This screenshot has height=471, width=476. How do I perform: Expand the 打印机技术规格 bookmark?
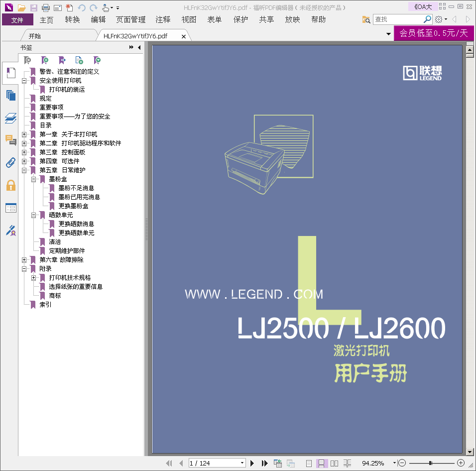(34, 278)
